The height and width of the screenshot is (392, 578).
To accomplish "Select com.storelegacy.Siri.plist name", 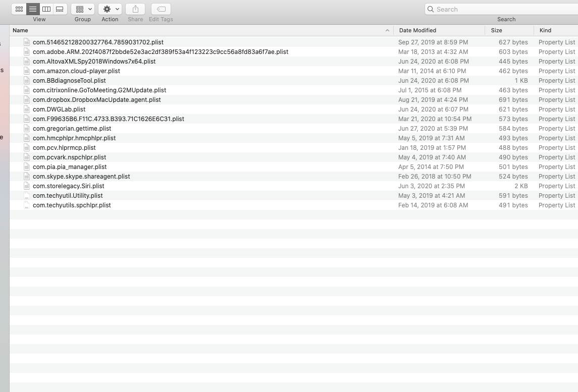I will coord(69,186).
